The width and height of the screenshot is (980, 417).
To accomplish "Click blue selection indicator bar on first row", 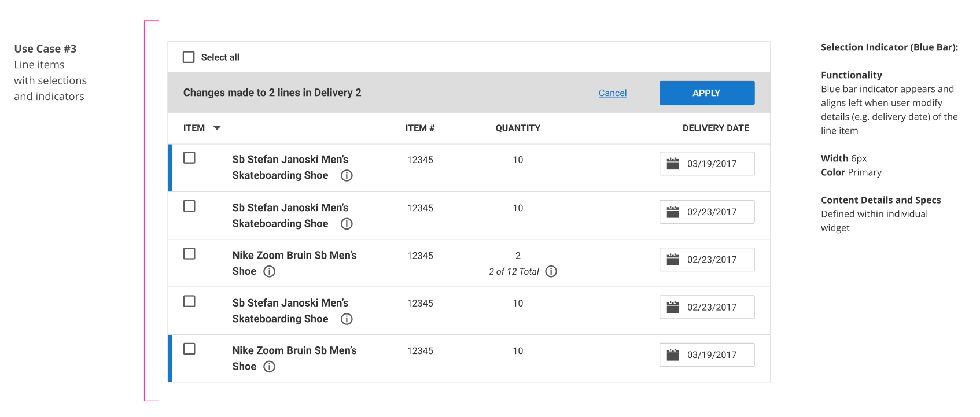I will coord(170,168).
